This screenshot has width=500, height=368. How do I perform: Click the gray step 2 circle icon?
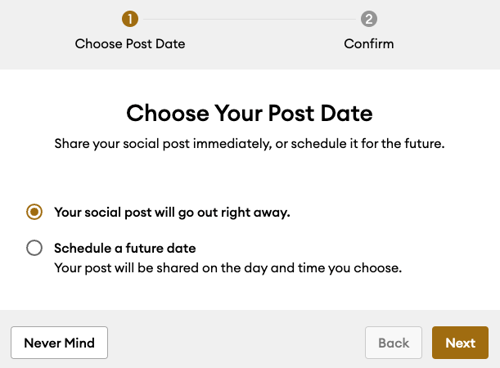(369, 19)
